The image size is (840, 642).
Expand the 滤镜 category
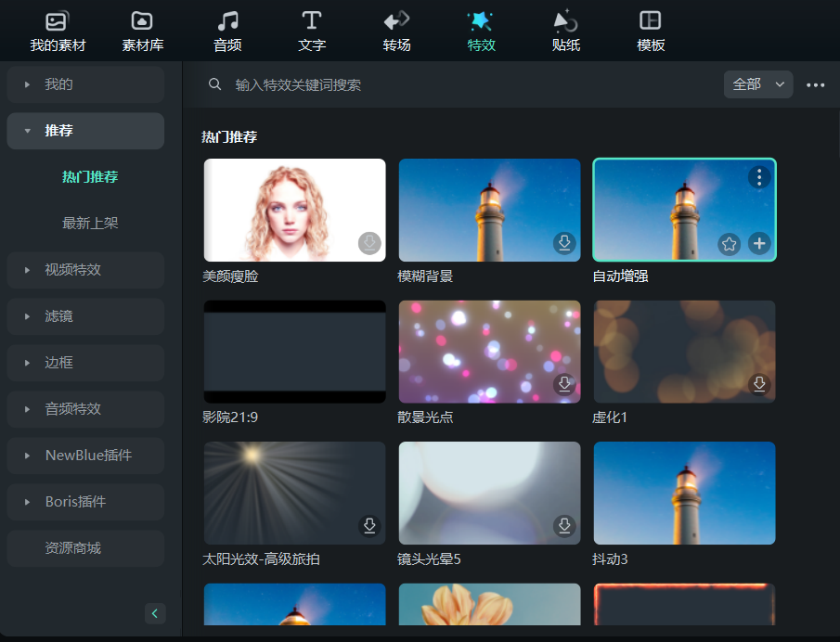point(85,316)
